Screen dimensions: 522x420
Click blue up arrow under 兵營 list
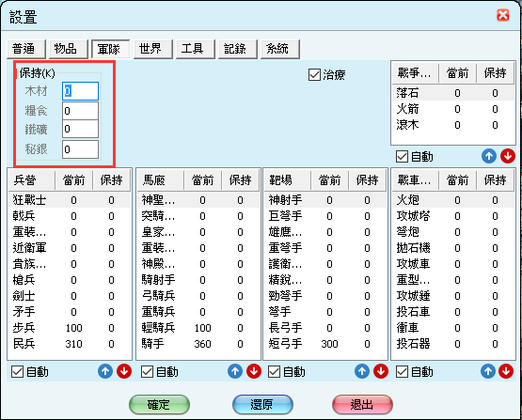(x=105, y=371)
